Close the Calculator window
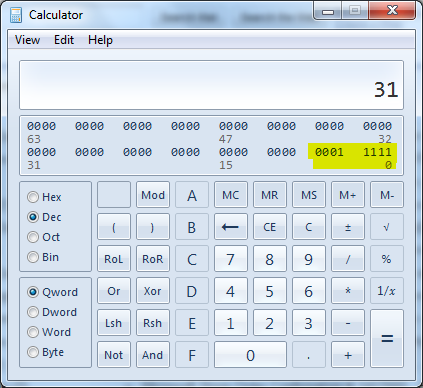This screenshot has width=423, height=388. [x=392, y=11]
